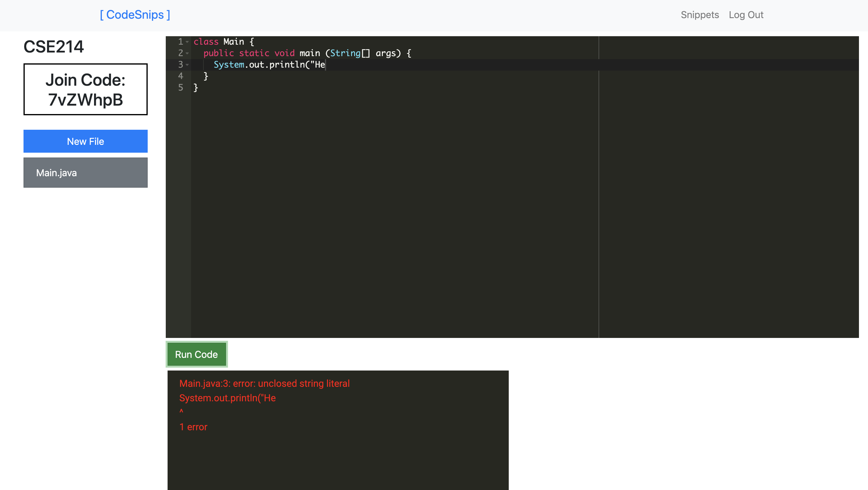Log Out from the top navigation
This screenshot has width=868, height=490.
(746, 15)
